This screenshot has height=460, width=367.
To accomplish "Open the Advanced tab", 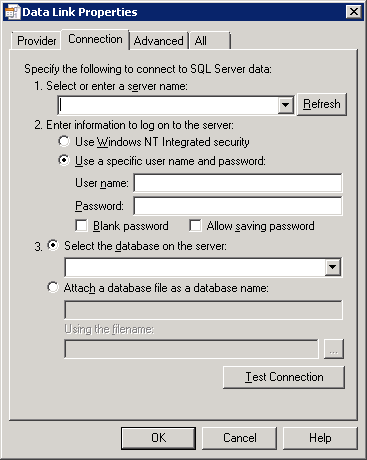I will coord(158,41).
